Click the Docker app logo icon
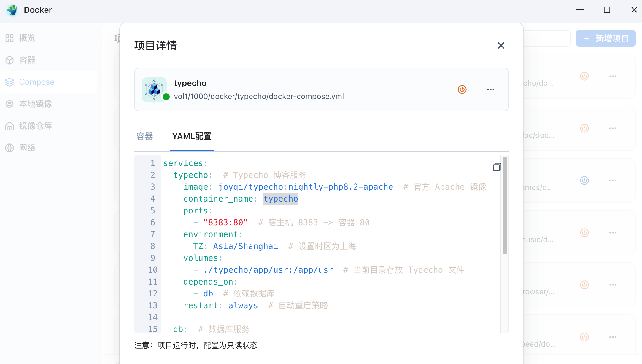 pos(12,10)
